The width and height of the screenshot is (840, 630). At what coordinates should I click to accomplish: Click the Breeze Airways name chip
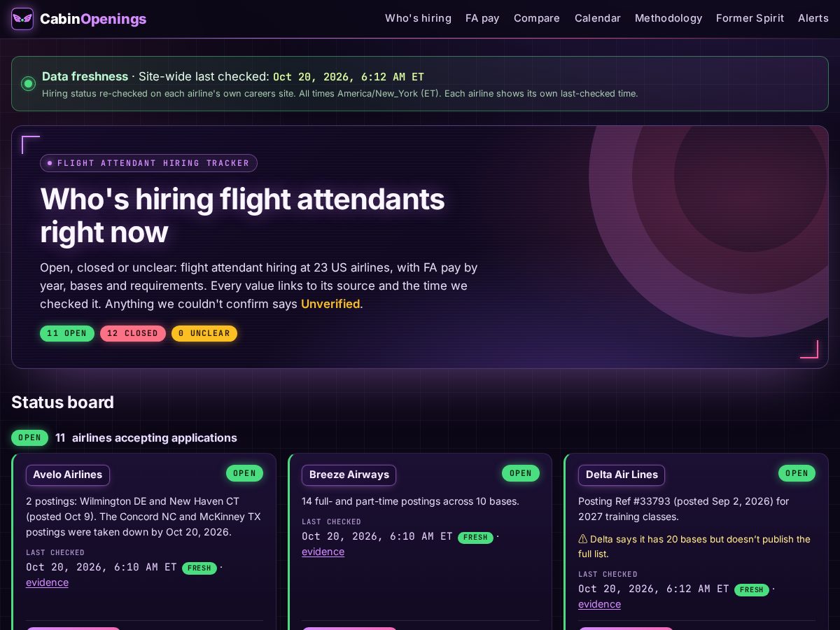pos(349,475)
